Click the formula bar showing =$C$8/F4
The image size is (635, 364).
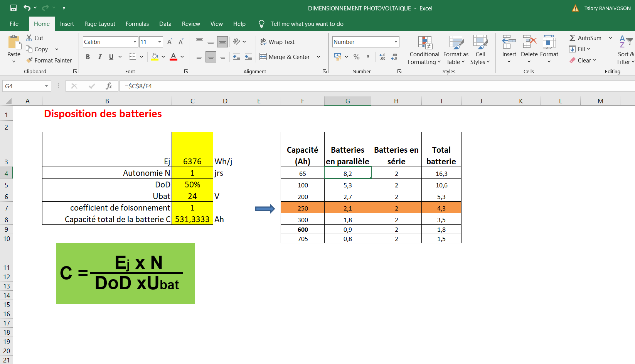click(x=377, y=86)
